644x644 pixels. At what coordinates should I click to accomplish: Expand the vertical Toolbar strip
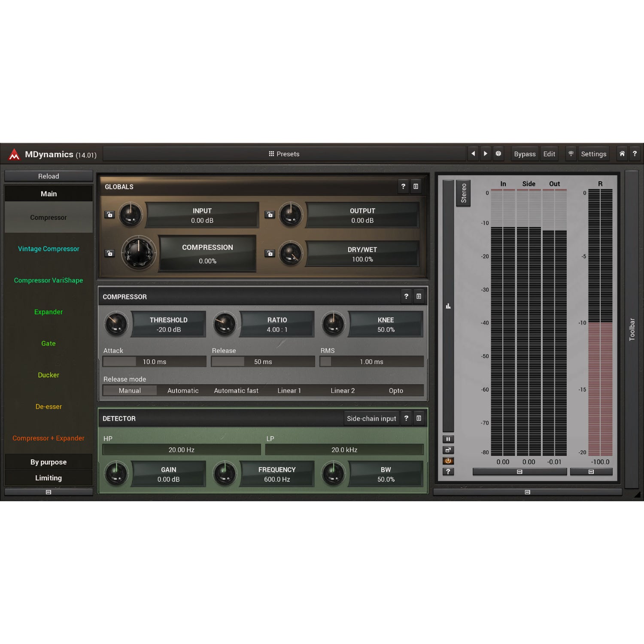pos(632,329)
